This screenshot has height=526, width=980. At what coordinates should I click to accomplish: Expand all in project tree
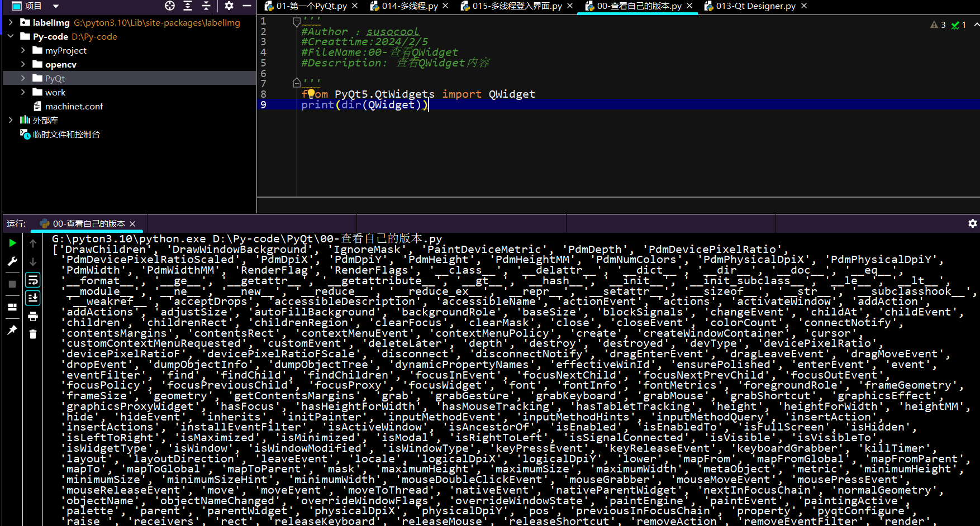tap(188, 6)
